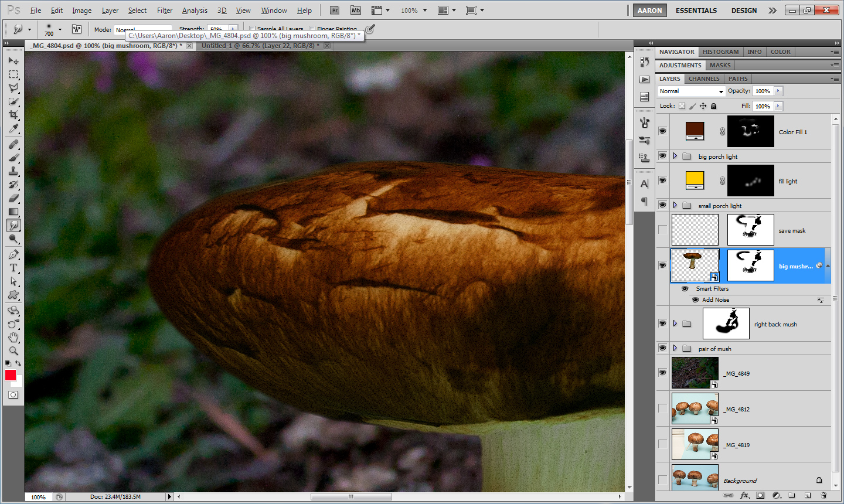Select the Gradient tool
This screenshot has width=844, height=504.
point(13,212)
